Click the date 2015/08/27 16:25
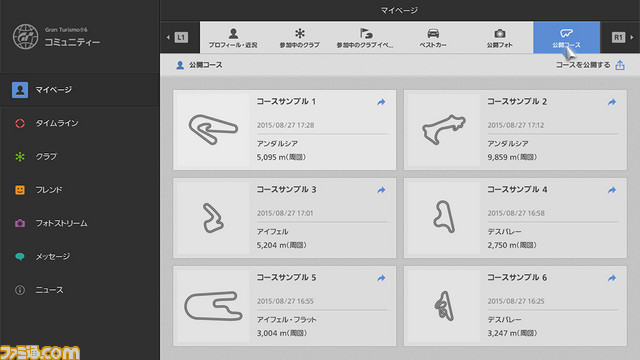 tap(516, 302)
